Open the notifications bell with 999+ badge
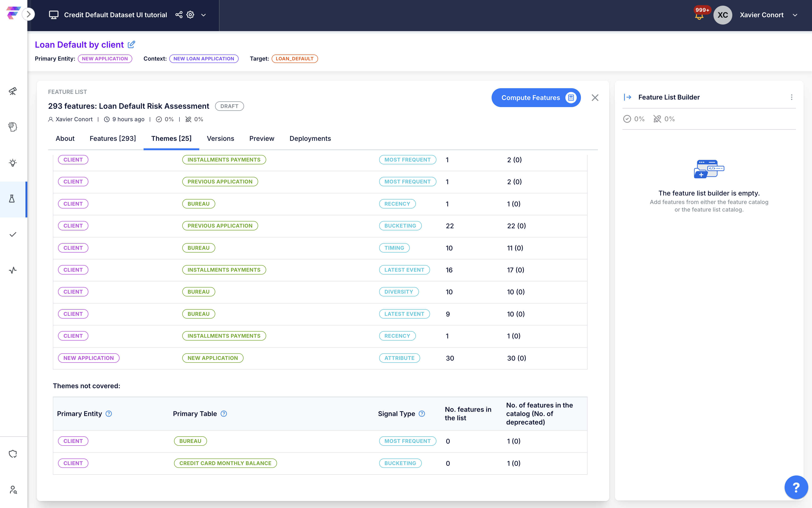 [x=699, y=16]
